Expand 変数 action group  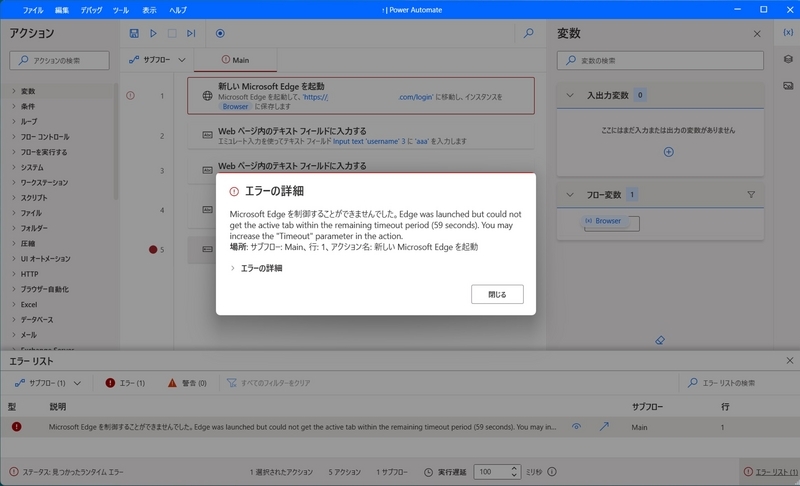(x=14, y=91)
